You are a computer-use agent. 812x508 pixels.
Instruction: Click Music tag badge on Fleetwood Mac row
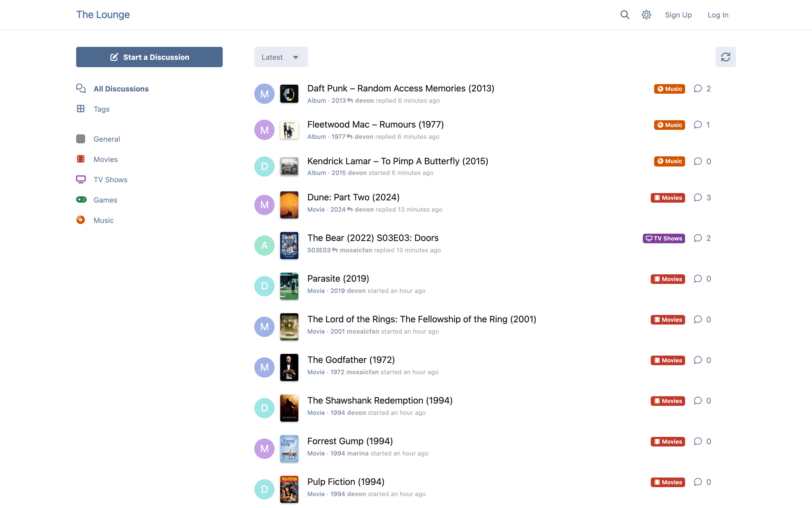click(669, 125)
